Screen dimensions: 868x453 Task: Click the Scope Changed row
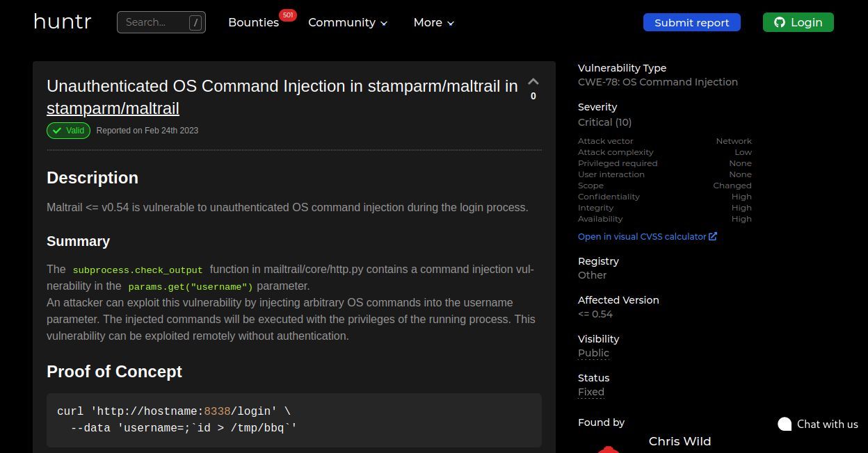point(665,186)
